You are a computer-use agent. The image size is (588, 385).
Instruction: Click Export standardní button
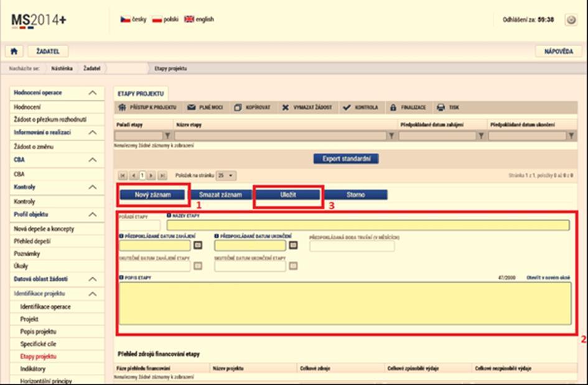[x=346, y=159]
